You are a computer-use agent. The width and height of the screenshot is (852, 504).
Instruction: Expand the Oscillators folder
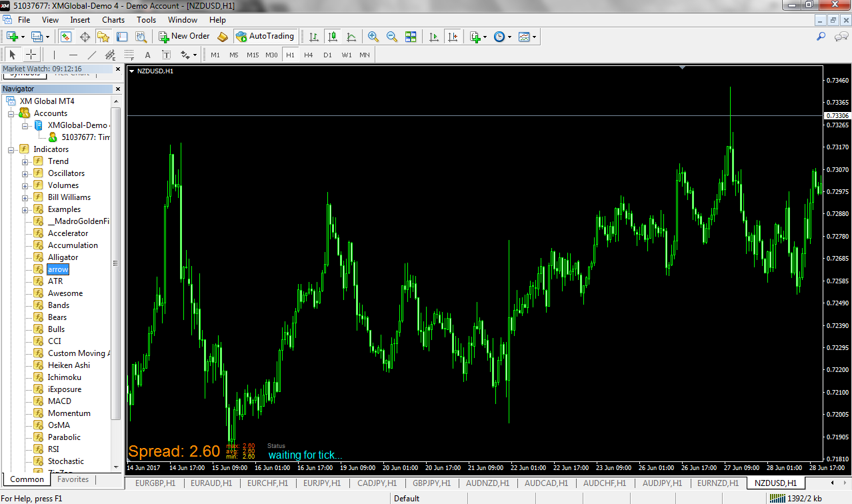25,173
